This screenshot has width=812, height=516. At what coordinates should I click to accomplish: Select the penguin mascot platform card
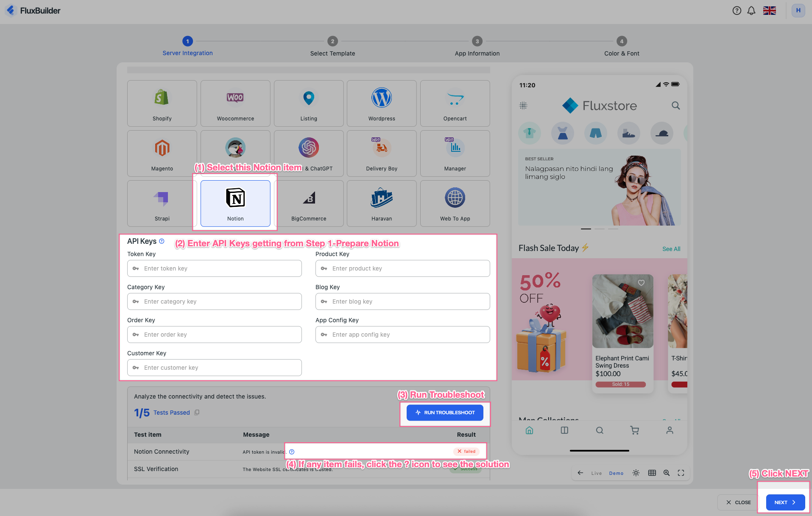click(235, 153)
